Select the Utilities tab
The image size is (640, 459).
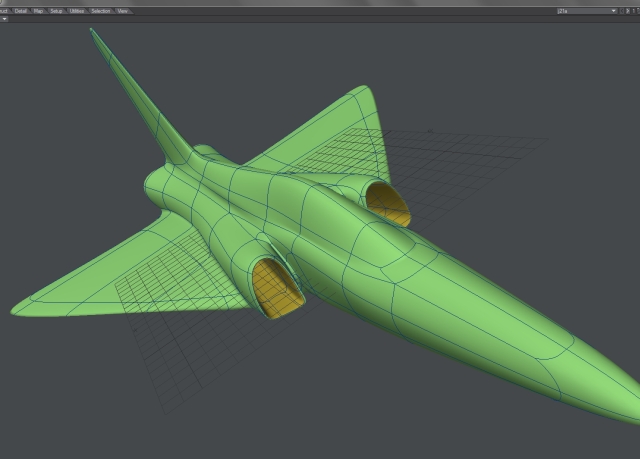(77, 11)
